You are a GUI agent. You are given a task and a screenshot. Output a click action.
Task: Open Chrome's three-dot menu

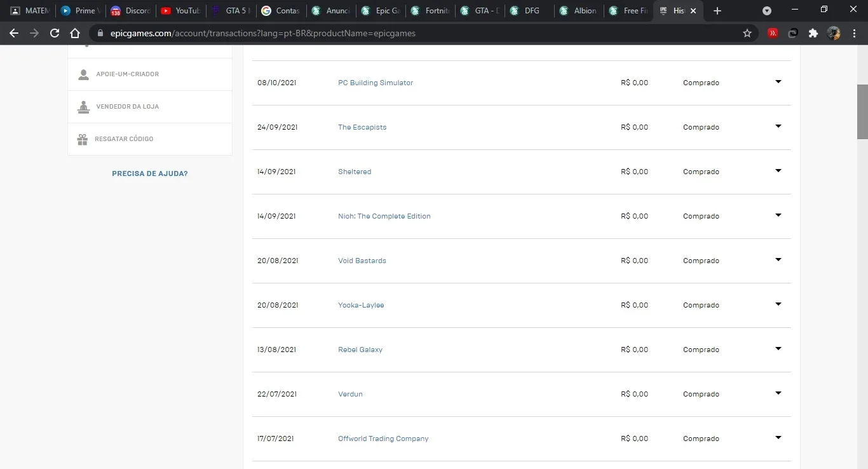pos(853,33)
